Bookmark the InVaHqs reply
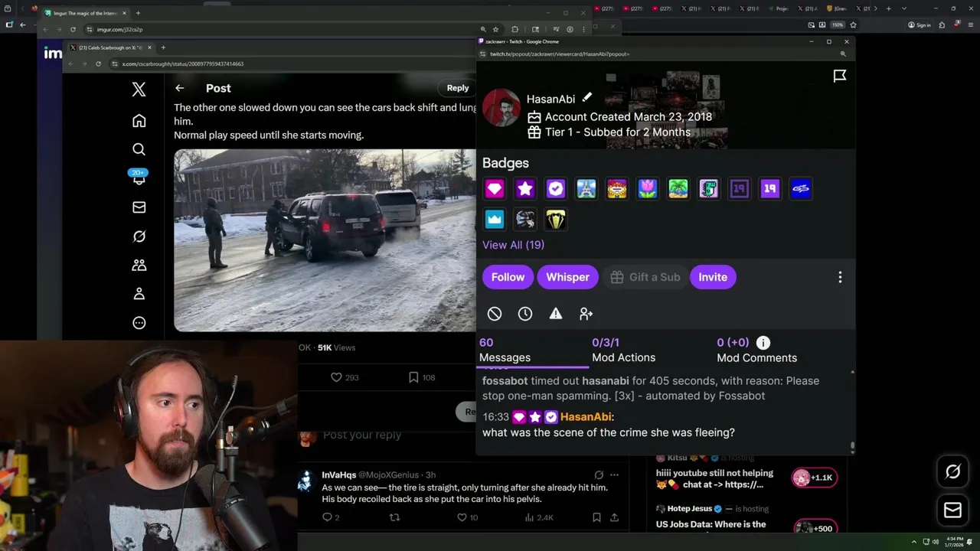980x551 pixels. (x=596, y=517)
